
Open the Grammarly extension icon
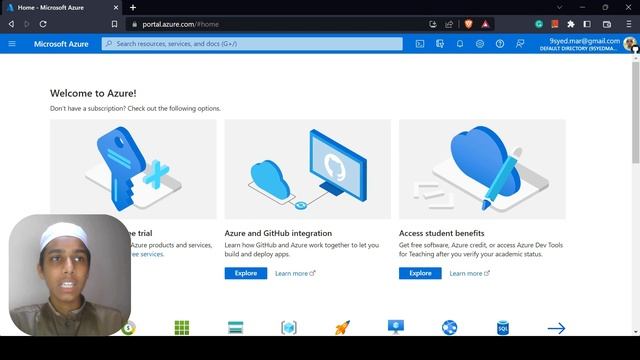tap(539, 24)
